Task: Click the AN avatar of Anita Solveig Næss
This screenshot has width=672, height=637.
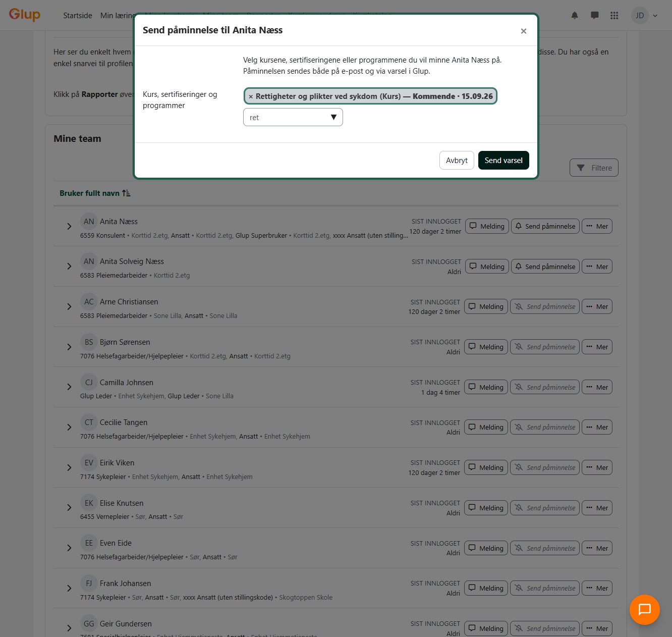Action: [89, 261]
